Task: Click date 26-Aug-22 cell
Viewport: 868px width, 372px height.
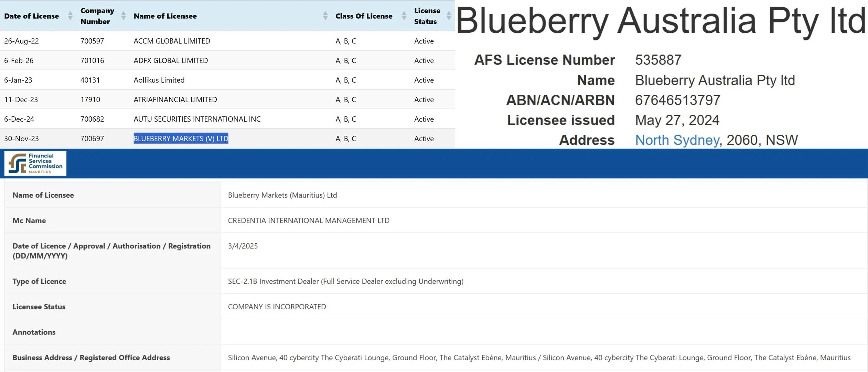Action: pyautogui.click(x=21, y=41)
